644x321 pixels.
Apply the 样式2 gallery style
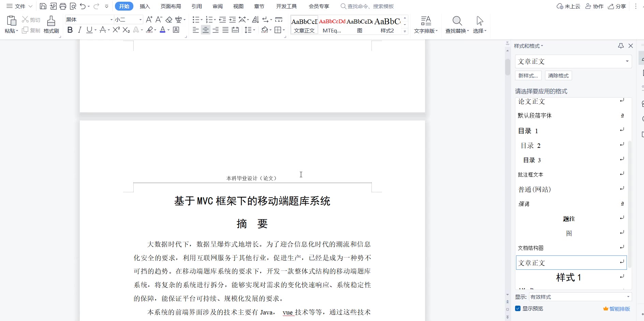pyautogui.click(x=387, y=25)
